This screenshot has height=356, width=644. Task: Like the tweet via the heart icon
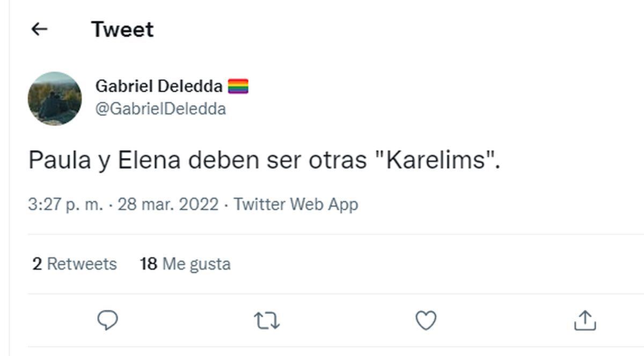click(x=427, y=320)
